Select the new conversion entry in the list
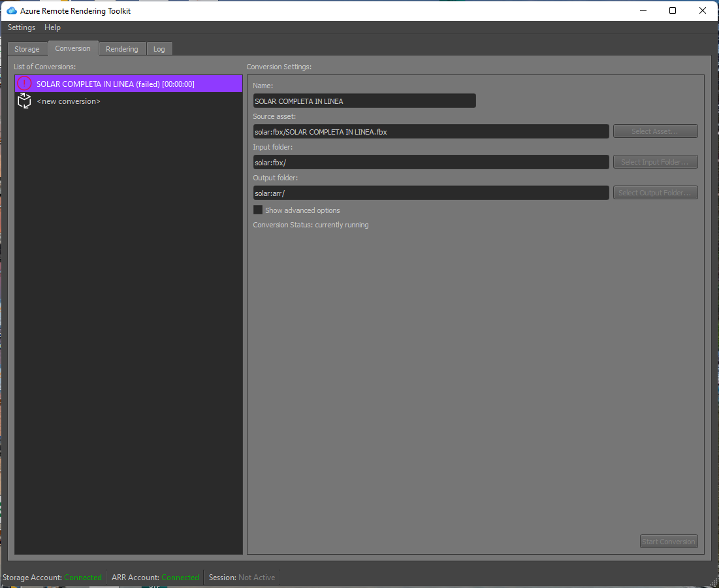The height and width of the screenshot is (588, 719). [69, 101]
